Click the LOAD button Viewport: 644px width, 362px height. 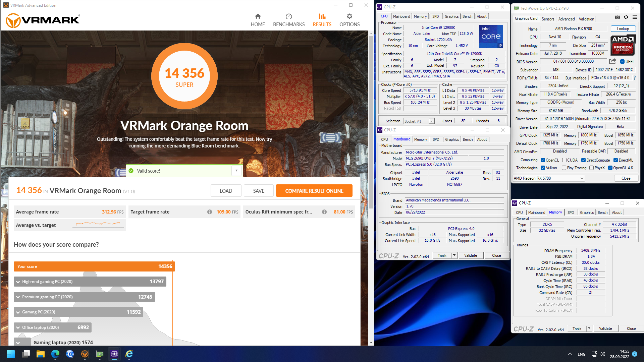(x=226, y=191)
